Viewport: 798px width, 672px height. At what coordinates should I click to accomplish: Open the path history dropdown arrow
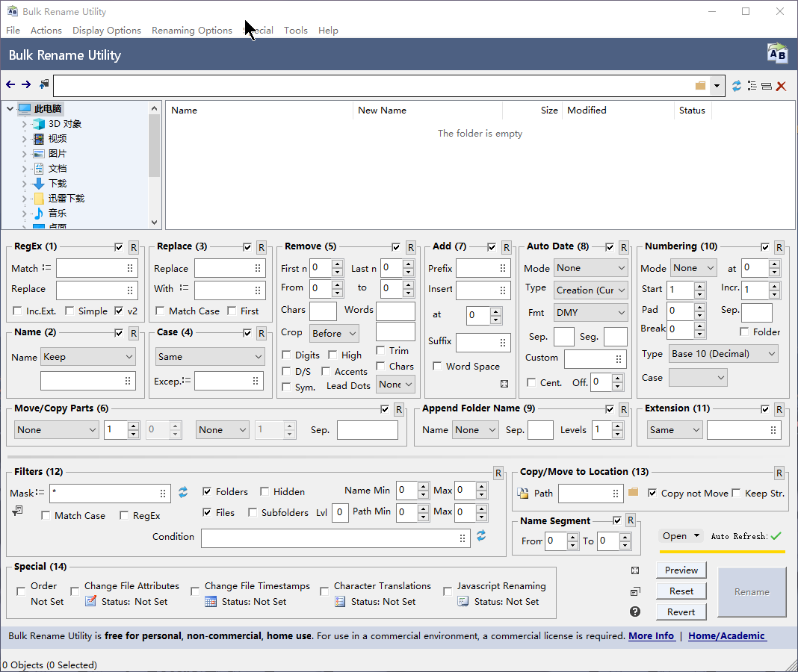click(x=717, y=85)
